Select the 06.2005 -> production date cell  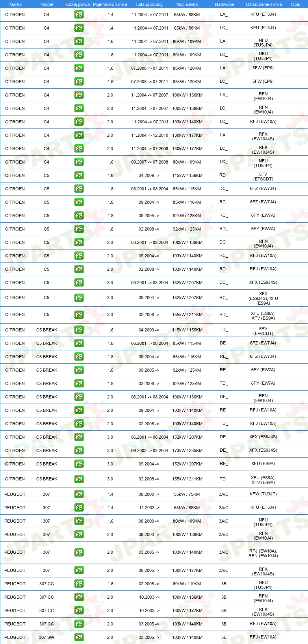[149, 570]
